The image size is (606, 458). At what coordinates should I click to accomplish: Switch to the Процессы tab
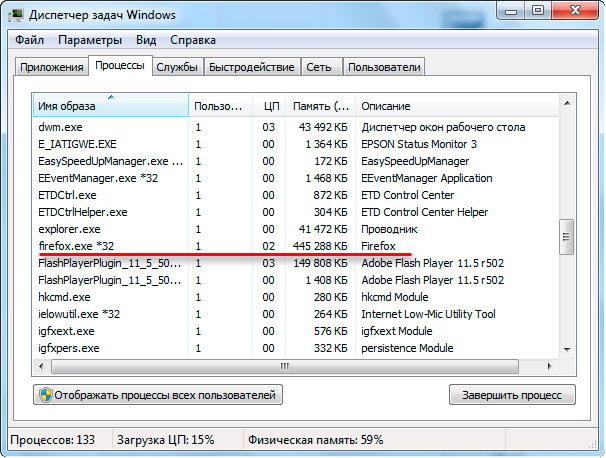point(120,65)
